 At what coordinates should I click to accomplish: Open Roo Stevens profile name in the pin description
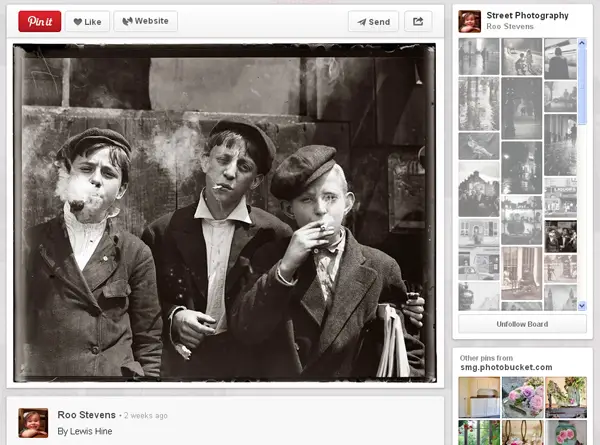pyautogui.click(x=86, y=415)
